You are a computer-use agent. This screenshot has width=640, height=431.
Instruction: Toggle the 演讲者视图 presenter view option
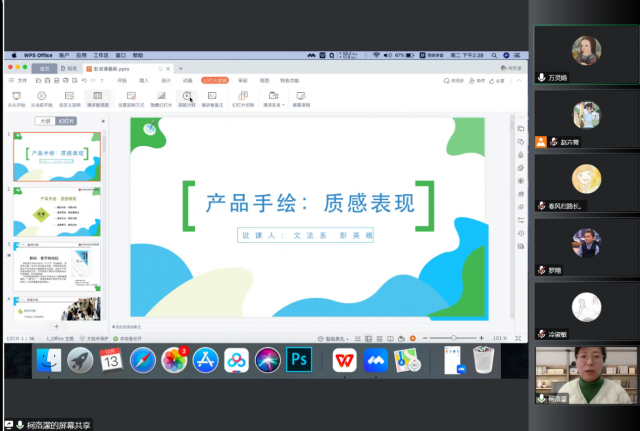click(97, 96)
